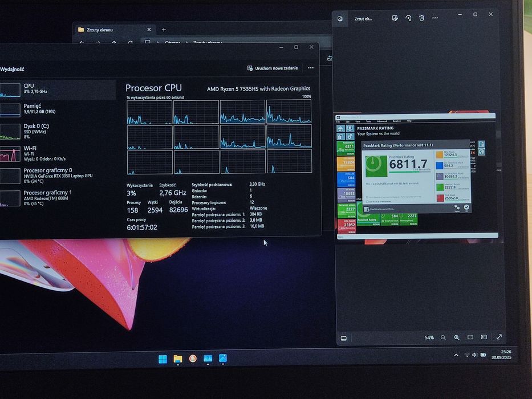This screenshot has width=532, height=399.
Task: Click the 54% zoom level value
Action: (429, 337)
